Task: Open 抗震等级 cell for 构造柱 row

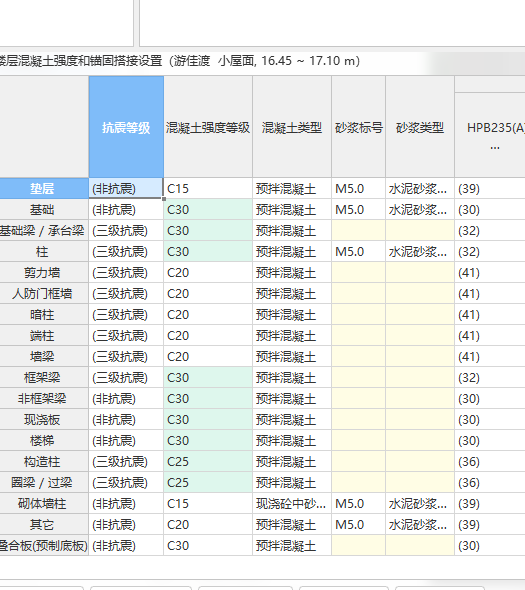Action: pyautogui.click(x=126, y=462)
